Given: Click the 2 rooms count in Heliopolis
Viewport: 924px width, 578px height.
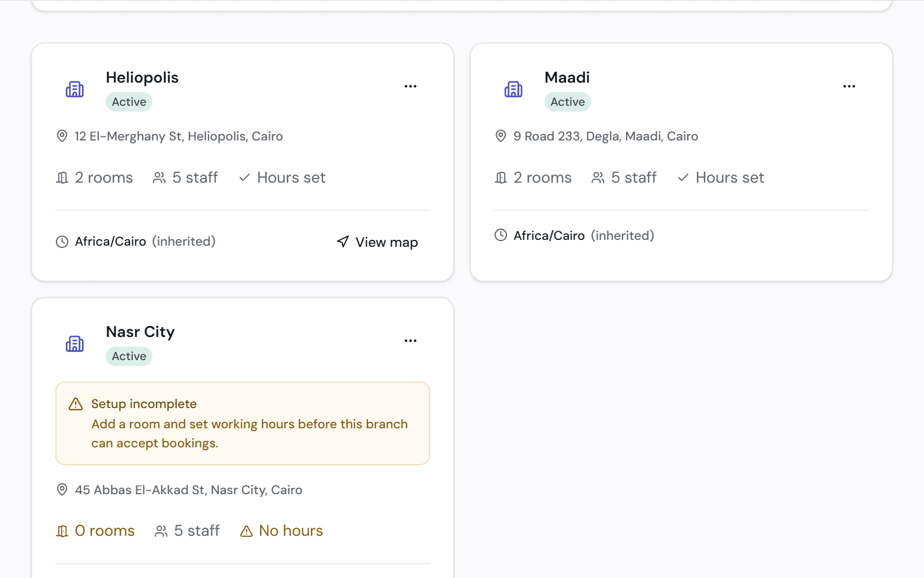Looking at the screenshot, I should click(x=104, y=177).
